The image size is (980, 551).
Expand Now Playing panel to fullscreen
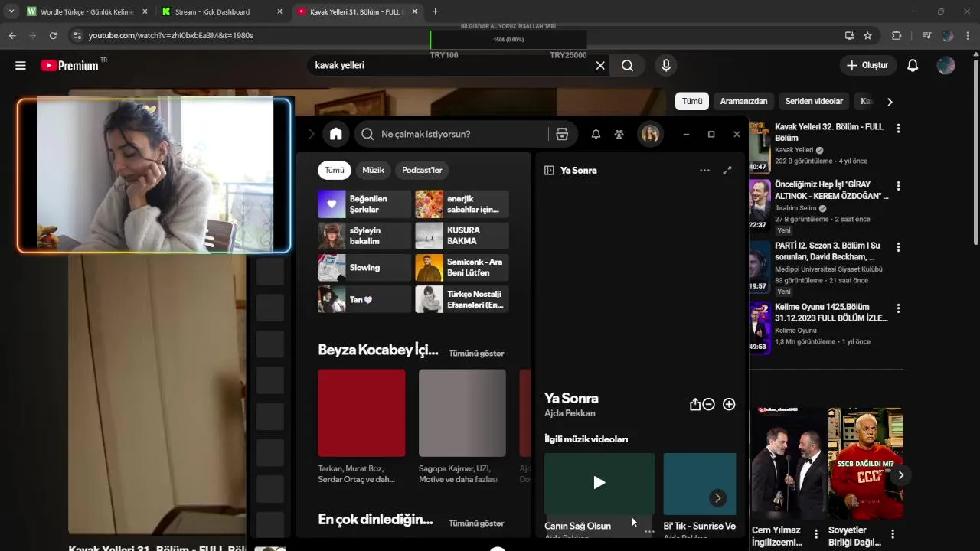[x=727, y=170]
